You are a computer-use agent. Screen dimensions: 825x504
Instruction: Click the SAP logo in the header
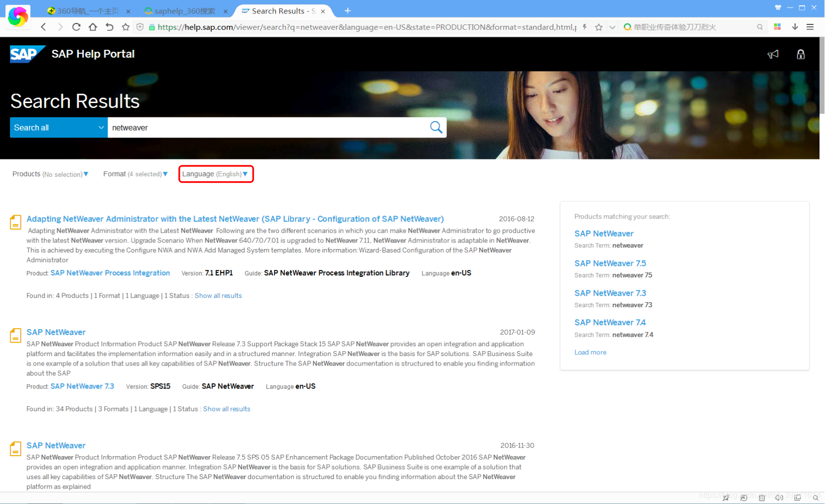click(27, 54)
